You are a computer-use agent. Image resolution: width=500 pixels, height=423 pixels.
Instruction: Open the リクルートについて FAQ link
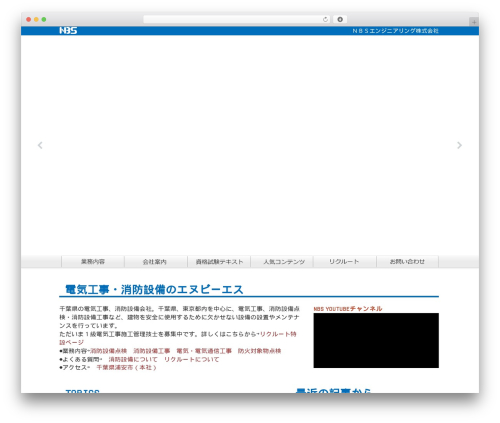(192, 359)
